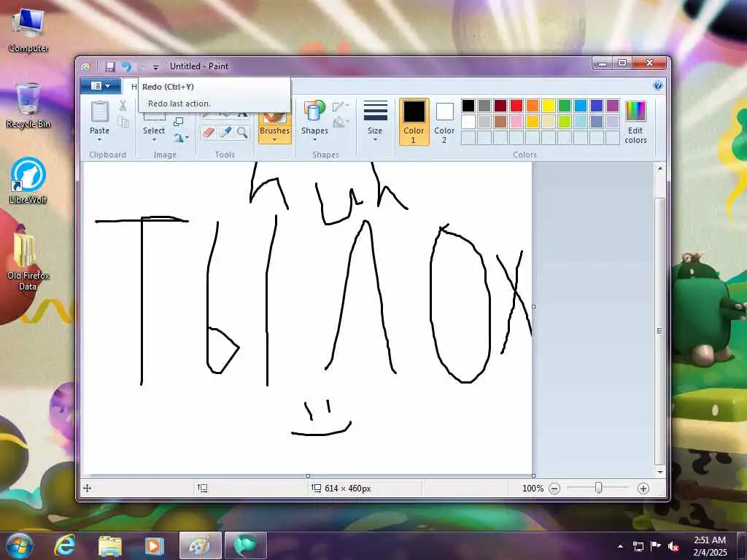
Task: Click the Paint application icon in title bar
Action: (86, 66)
